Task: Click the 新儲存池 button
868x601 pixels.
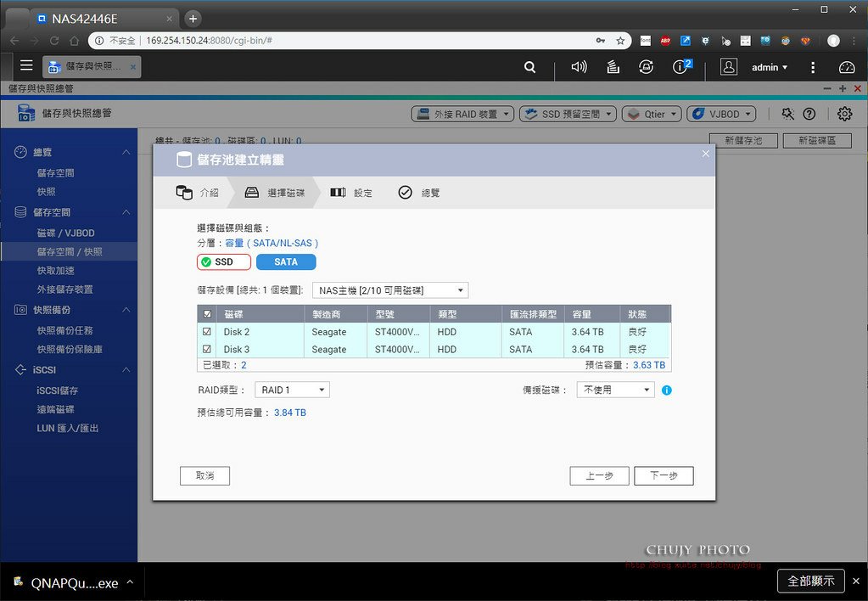Action: click(x=743, y=141)
